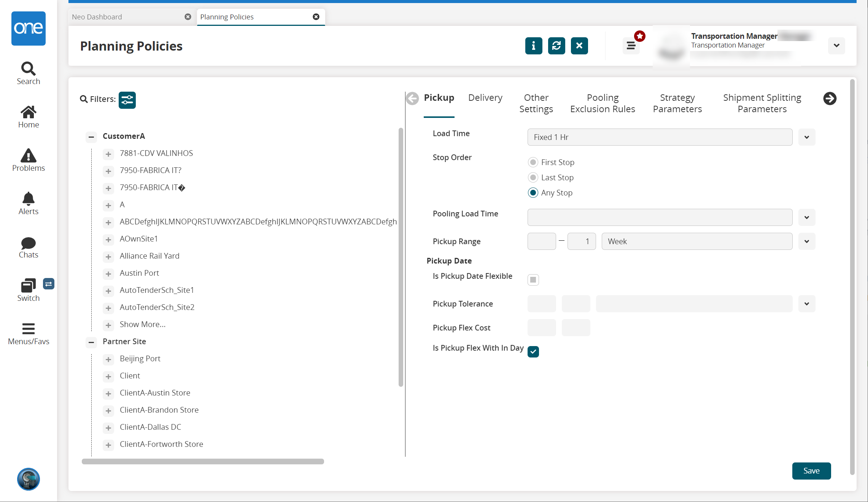Click Show More... in CustomerA list
The image size is (868, 502).
(x=142, y=324)
